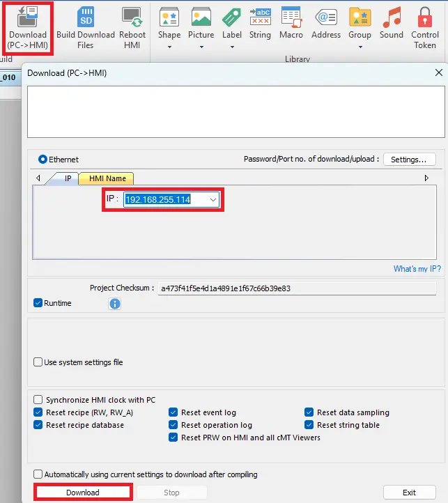Open the What's my IP? link

pyautogui.click(x=417, y=268)
